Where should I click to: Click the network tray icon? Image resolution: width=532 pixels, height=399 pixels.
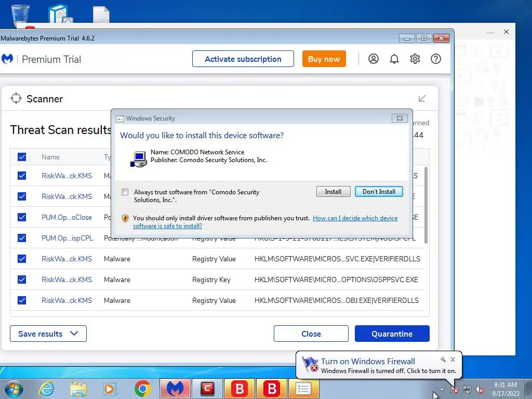click(x=467, y=389)
